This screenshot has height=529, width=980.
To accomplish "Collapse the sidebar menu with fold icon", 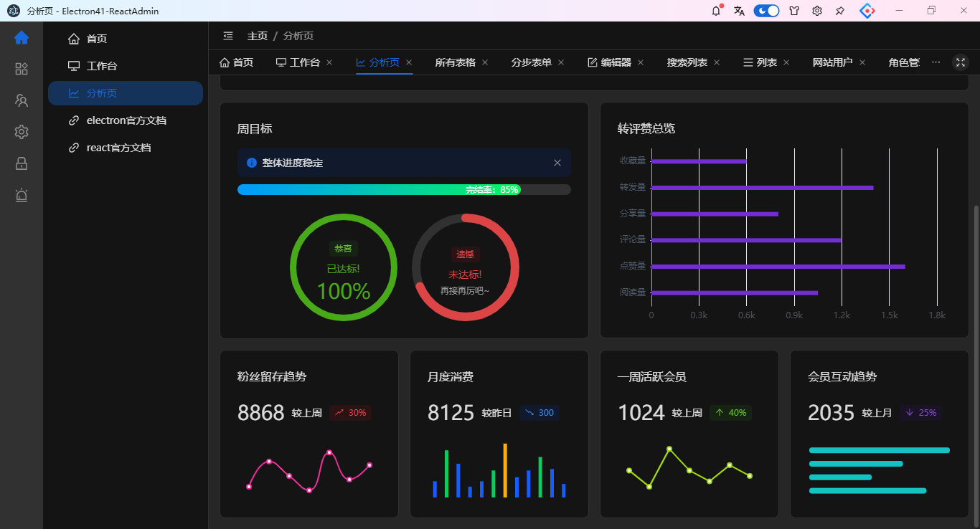I will [228, 36].
